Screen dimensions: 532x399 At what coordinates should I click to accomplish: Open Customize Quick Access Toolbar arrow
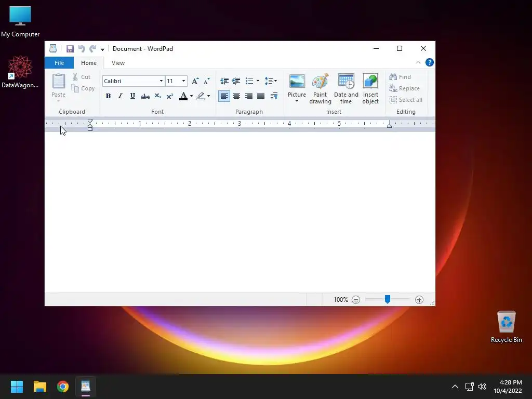coord(102,49)
